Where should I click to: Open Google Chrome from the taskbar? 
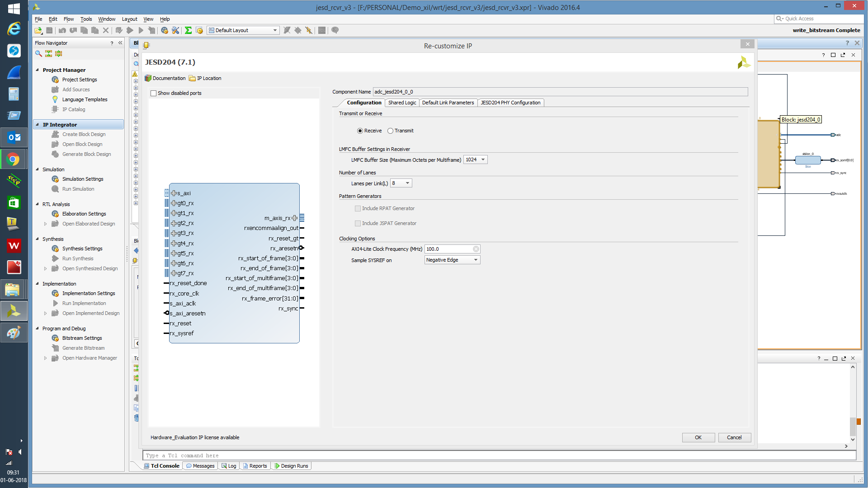coord(14,159)
